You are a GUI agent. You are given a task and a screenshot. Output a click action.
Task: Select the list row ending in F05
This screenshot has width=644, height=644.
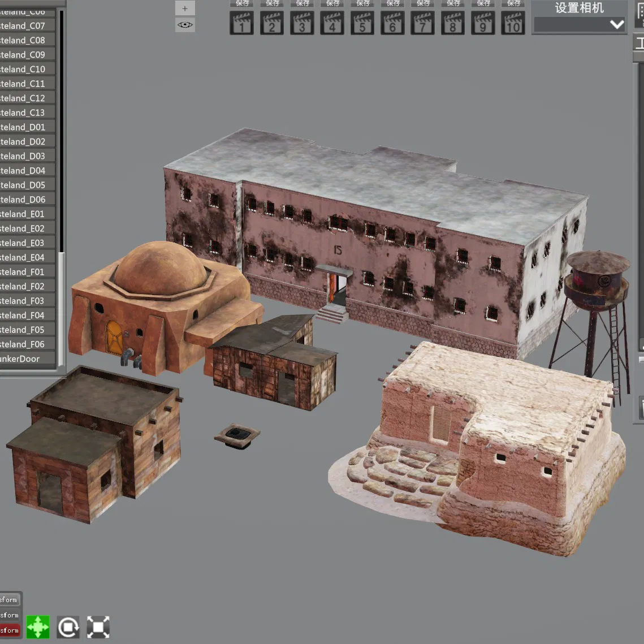[28, 330]
